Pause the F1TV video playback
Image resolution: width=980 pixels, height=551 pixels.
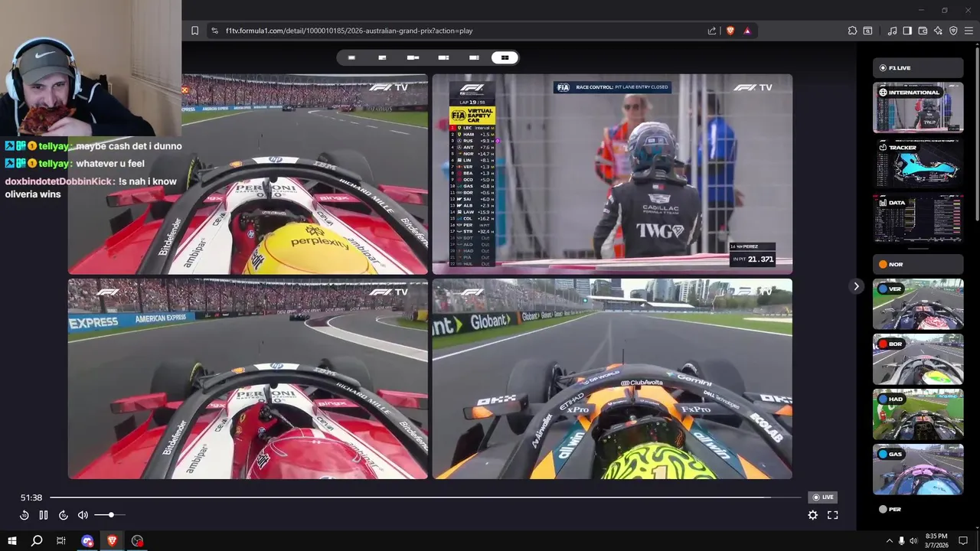44,515
